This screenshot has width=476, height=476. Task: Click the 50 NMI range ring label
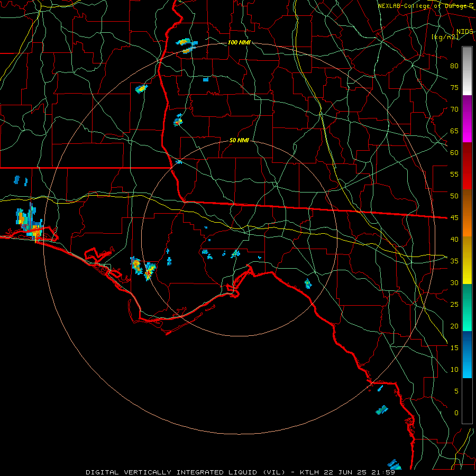[239, 140]
